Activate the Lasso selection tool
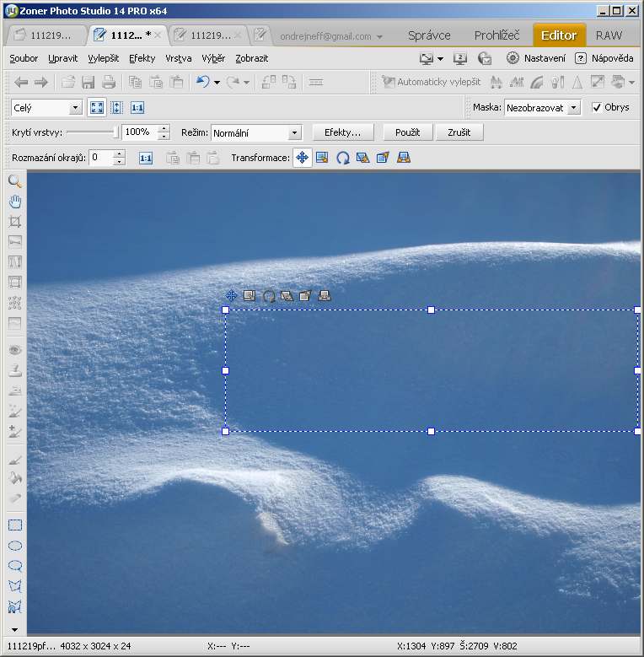This screenshot has height=657, width=644. pyautogui.click(x=14, y=566)
